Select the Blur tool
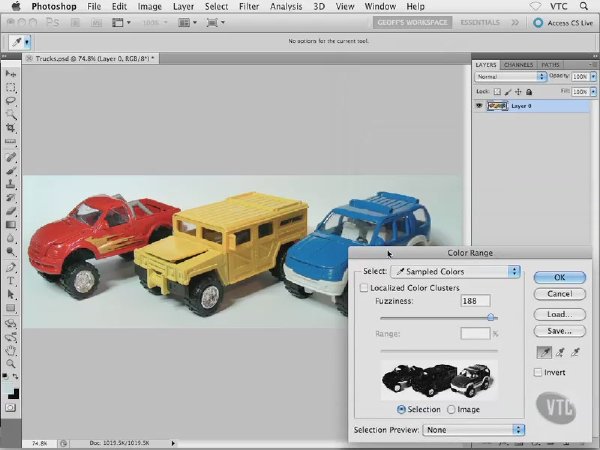The width and height of the screenshot is (600, 450). point(11,238)
